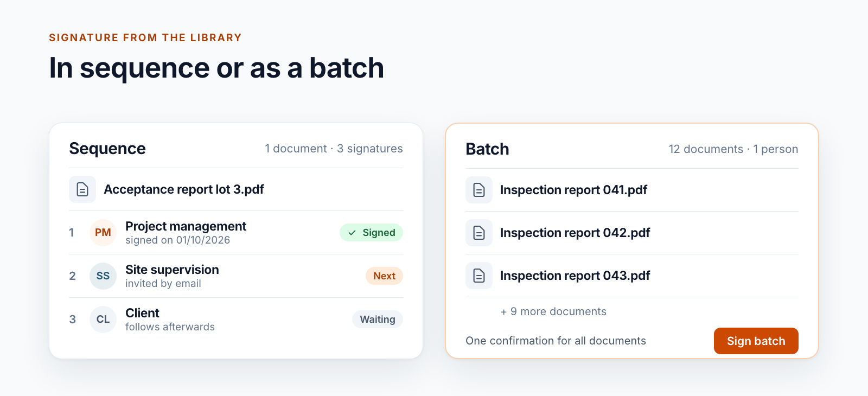Click the Inspection report 041.pdf file icon

479,190
